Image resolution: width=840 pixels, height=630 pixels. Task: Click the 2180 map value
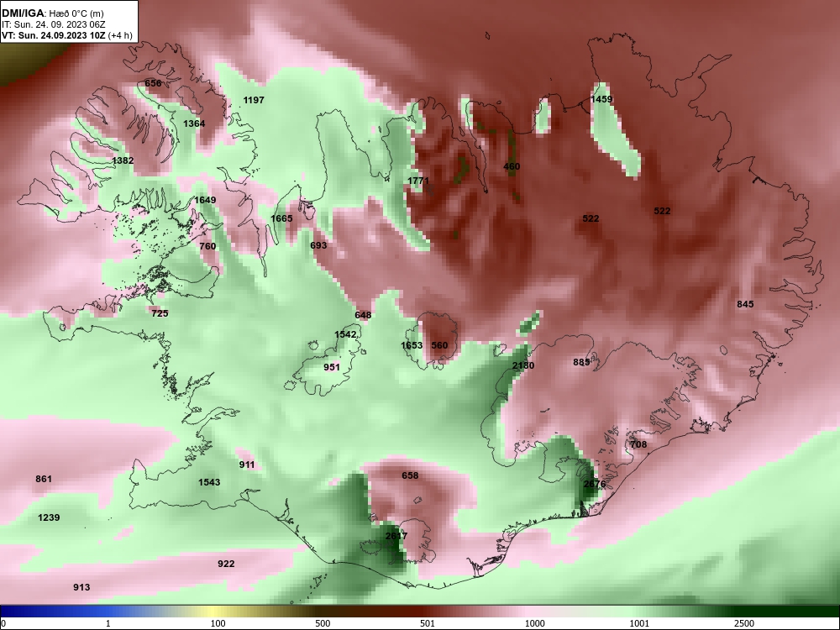(522, 365)
